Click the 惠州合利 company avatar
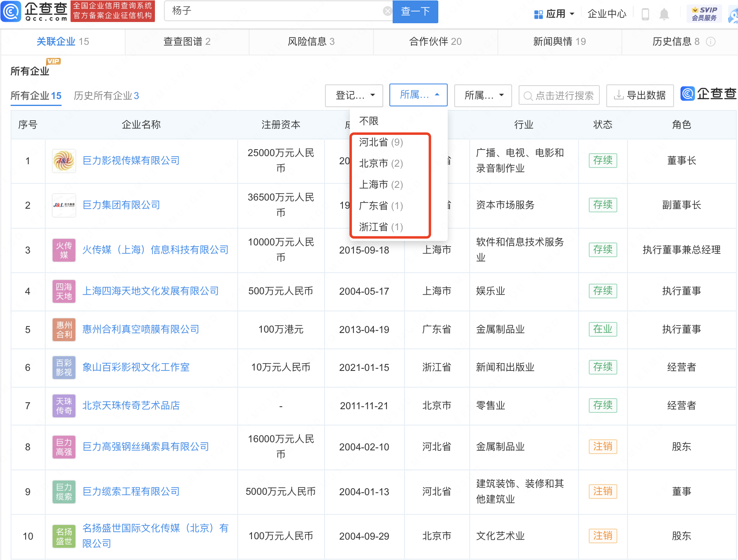Screen dimensions: 738x560 point(64,329)
